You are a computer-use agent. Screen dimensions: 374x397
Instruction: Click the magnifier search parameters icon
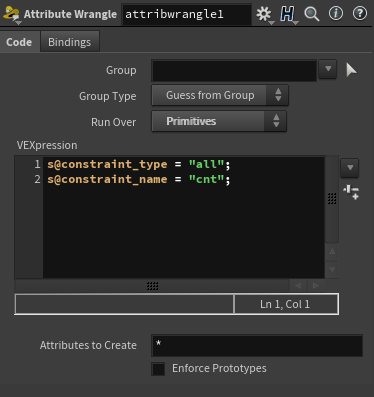(x=312, y=14)
